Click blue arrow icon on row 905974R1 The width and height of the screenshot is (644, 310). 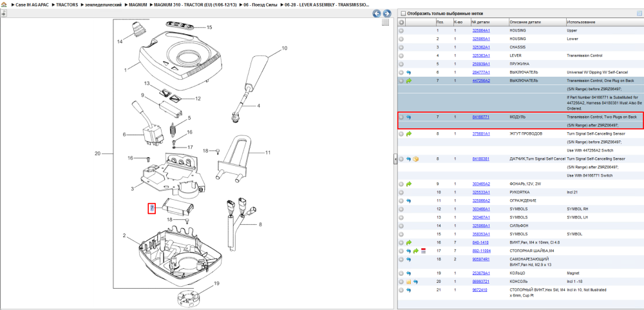click(409, 260)
